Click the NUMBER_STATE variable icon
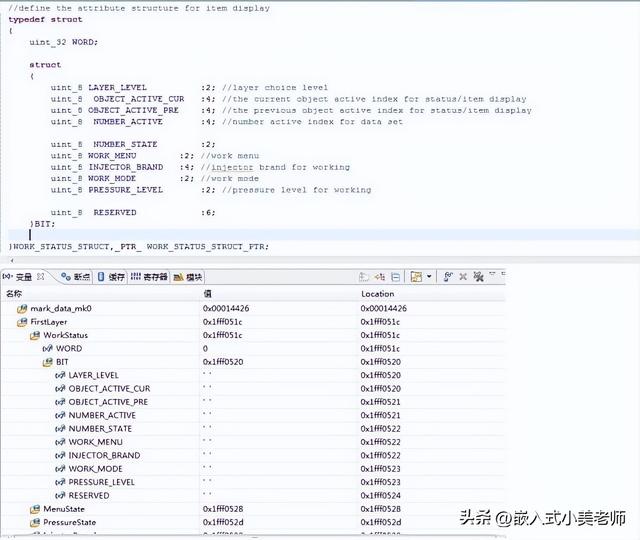Image resolution: width=640 pixels, height=540 pixels. coord(60,429)
